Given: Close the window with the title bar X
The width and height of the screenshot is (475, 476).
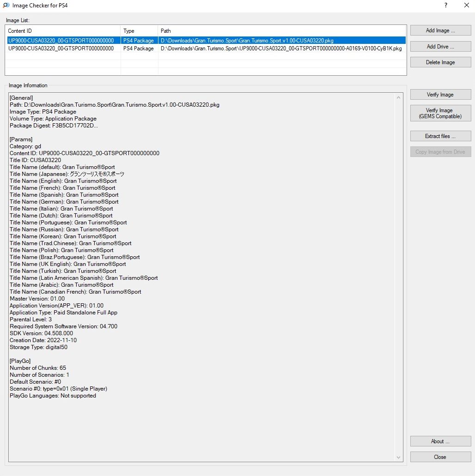Looking at the screenshot, I should (x=467, y=5).
